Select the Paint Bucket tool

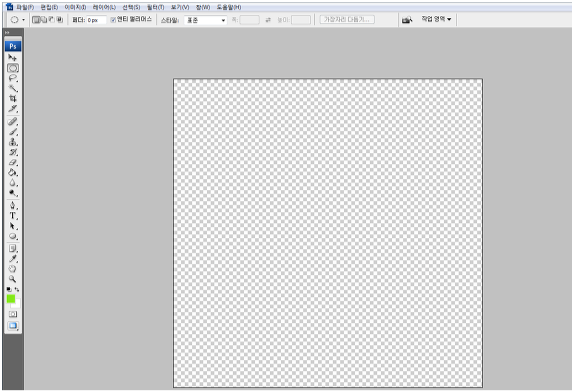click(x=13, y=172)
